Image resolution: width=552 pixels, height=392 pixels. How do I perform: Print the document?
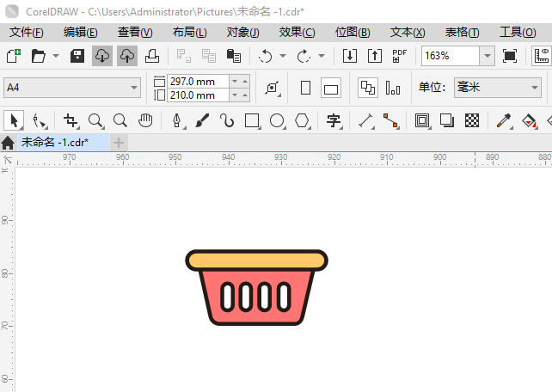[152, 56]
